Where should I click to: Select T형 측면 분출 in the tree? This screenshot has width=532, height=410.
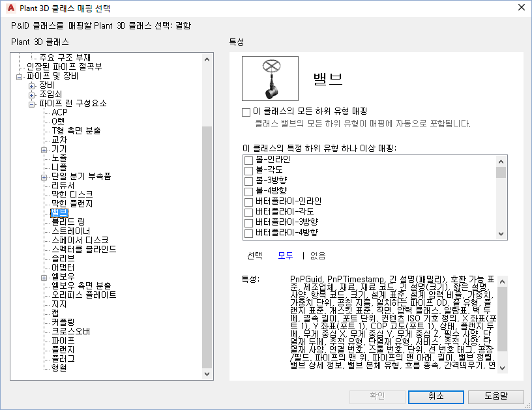tap(76, 130)
